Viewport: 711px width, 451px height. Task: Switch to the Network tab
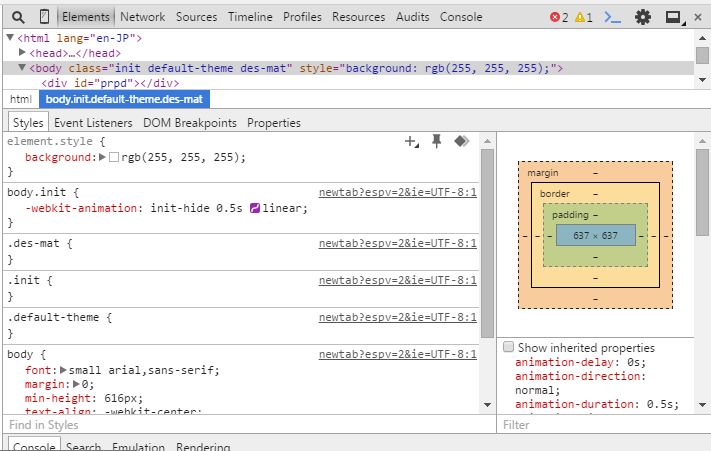coord(143,17)
